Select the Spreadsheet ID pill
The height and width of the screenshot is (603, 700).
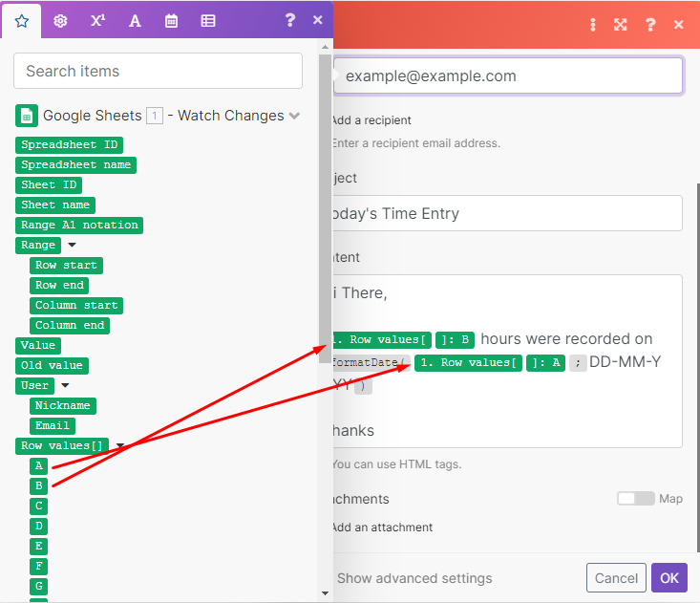click(69, 144)
